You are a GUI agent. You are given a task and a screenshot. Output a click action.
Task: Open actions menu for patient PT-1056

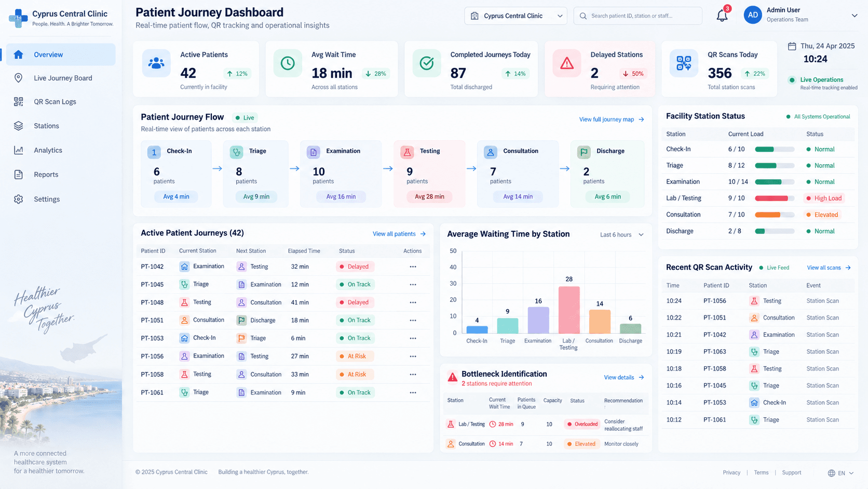[x=413, y=356]
